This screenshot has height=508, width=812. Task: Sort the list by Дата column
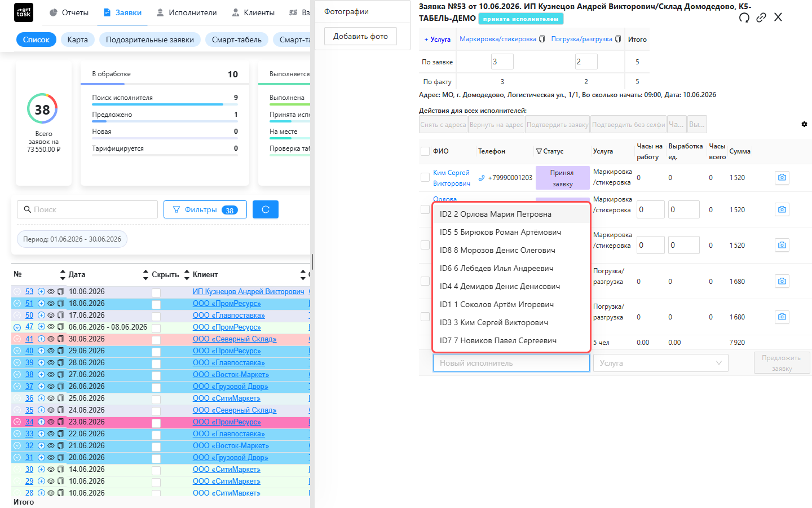coord(146,275)
